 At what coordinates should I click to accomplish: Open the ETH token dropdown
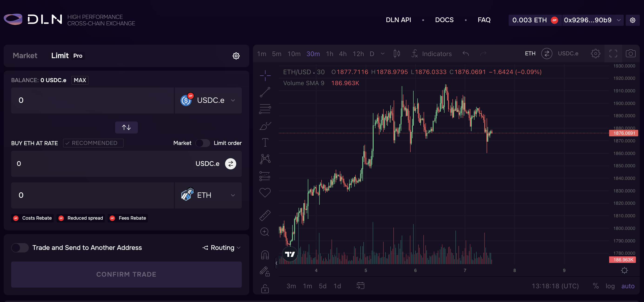click(208, 195)
